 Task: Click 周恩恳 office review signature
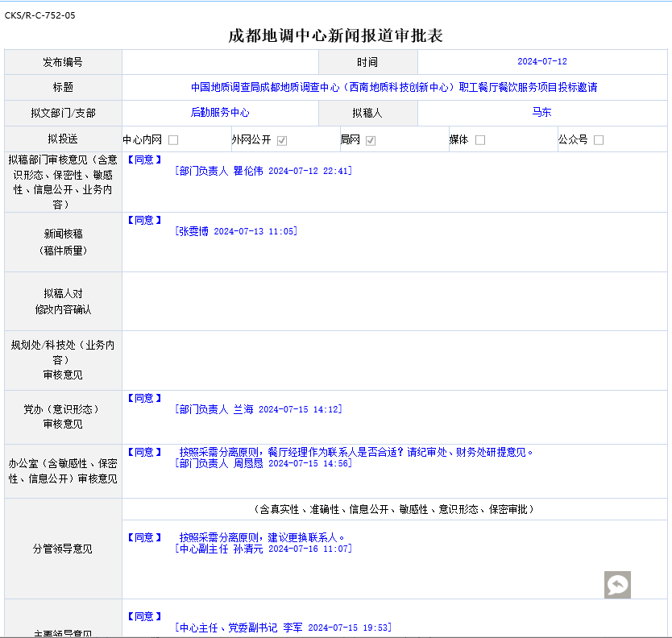point(263,463)
